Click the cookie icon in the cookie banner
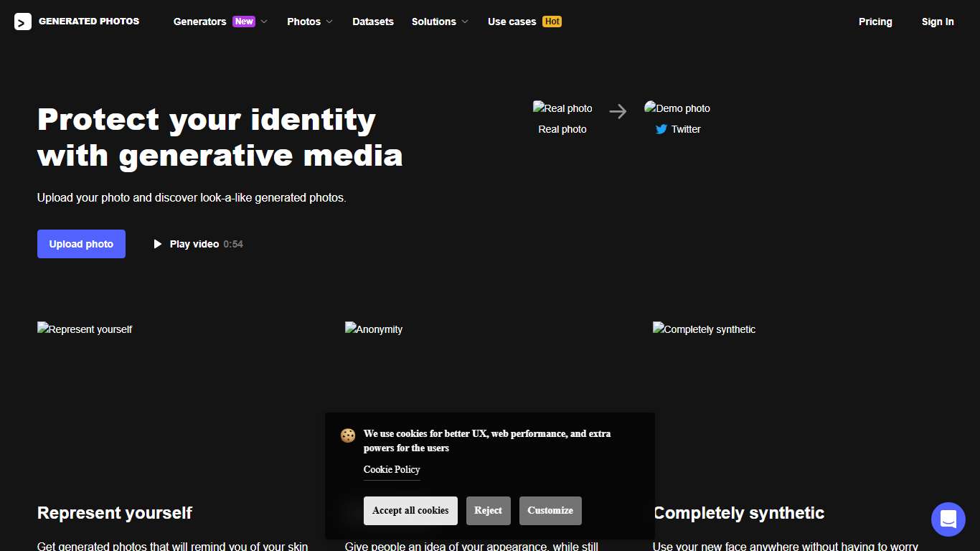 pyautogui.click(x=348, y=435)
